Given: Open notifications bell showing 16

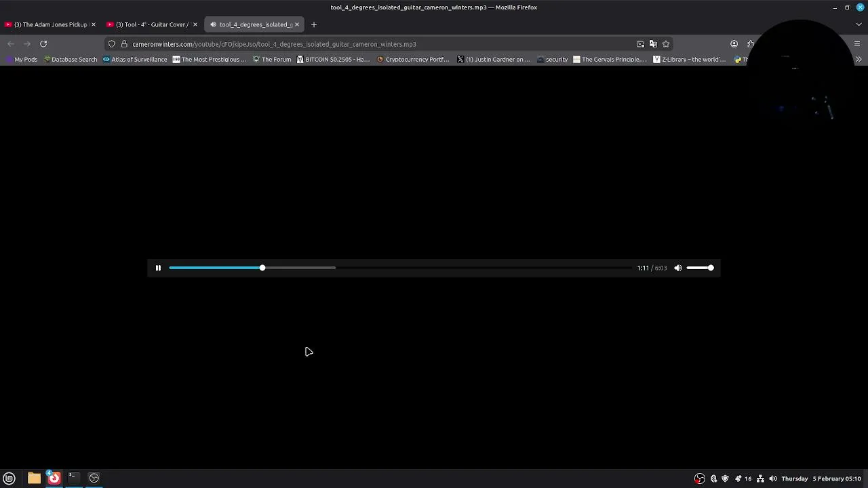Looking at the screenshot, I should pyautogui.click(x=743, y=479).
